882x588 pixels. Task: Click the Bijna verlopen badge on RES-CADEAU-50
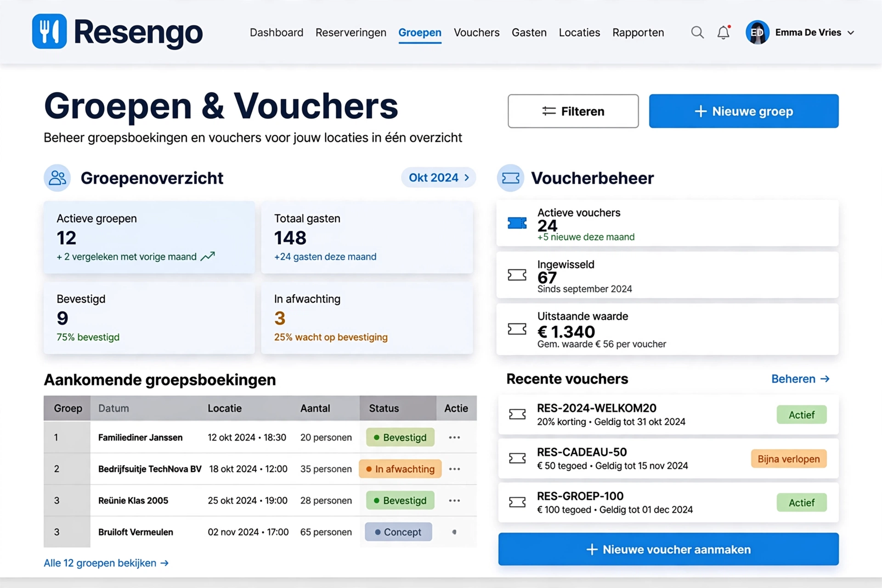tap(789, 459)
